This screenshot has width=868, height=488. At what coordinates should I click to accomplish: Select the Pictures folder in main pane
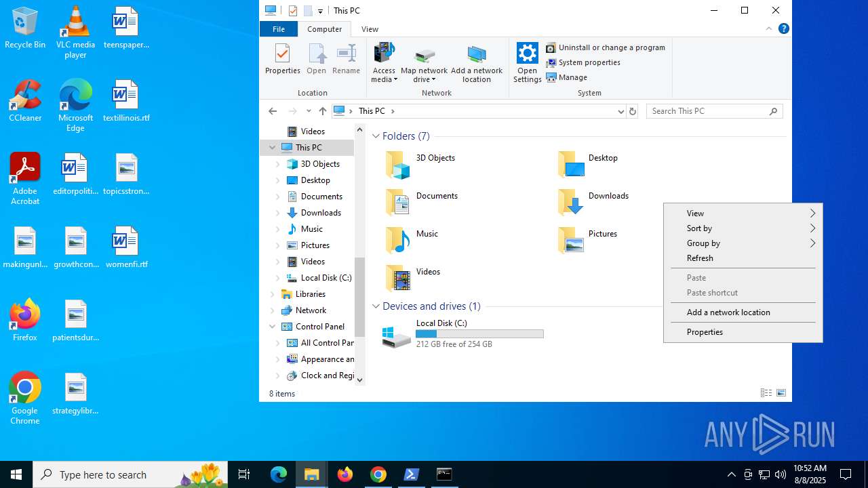(587, 241)
